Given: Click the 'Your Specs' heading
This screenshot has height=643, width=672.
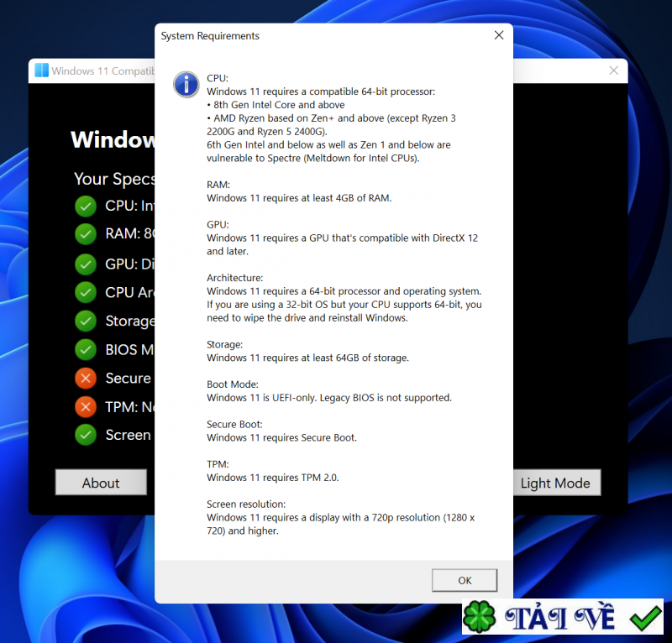Looking at the screenshot, I should (x=114, y=179).
